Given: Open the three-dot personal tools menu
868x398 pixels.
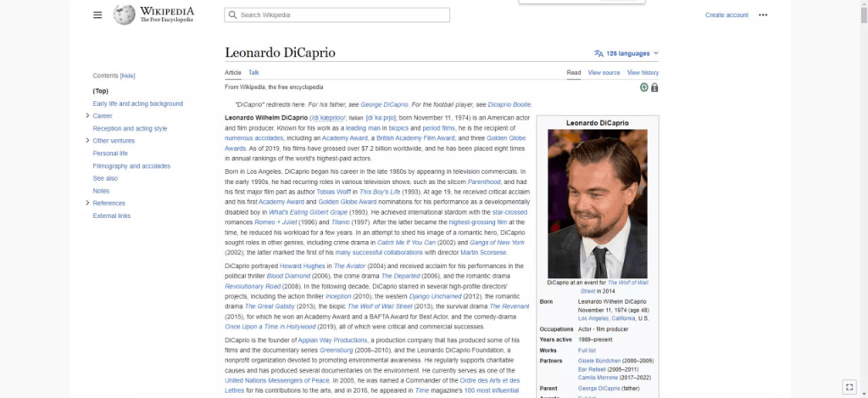Looking at the screenshot, I should [x=763, y=15].
